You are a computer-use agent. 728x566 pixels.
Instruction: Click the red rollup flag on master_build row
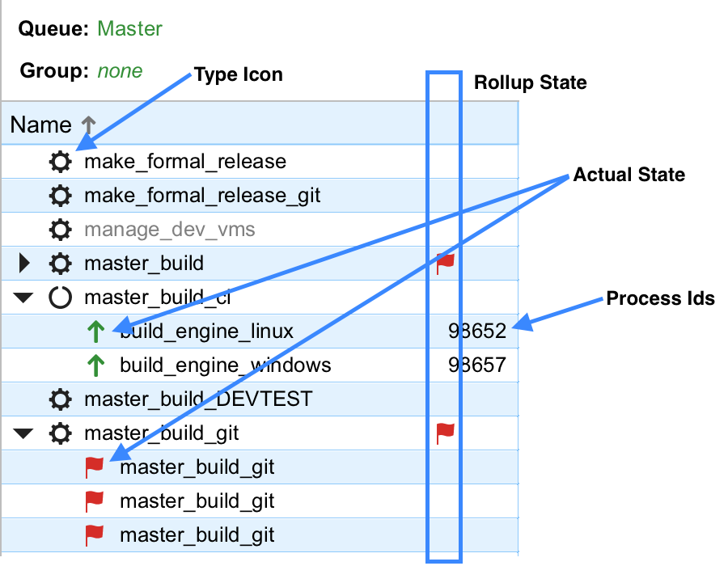(446, 263)
